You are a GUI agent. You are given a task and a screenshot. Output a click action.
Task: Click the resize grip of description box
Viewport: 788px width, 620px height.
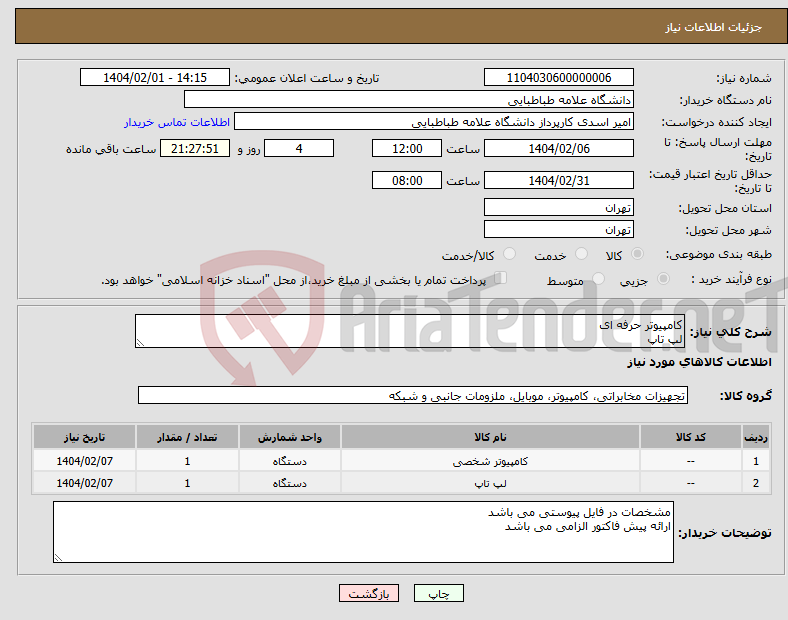coord(140,343)
